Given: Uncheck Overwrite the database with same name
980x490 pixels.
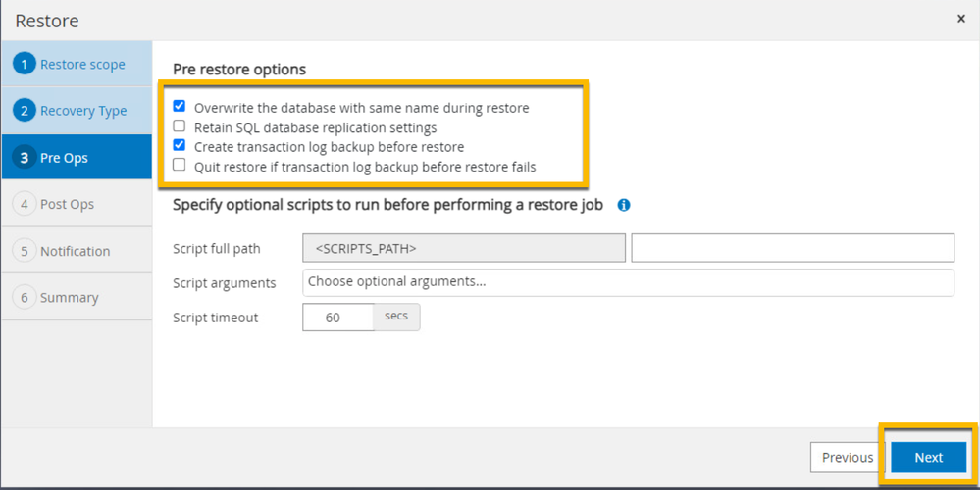Looking at the screenshot, I should click(x=179, y=106).
